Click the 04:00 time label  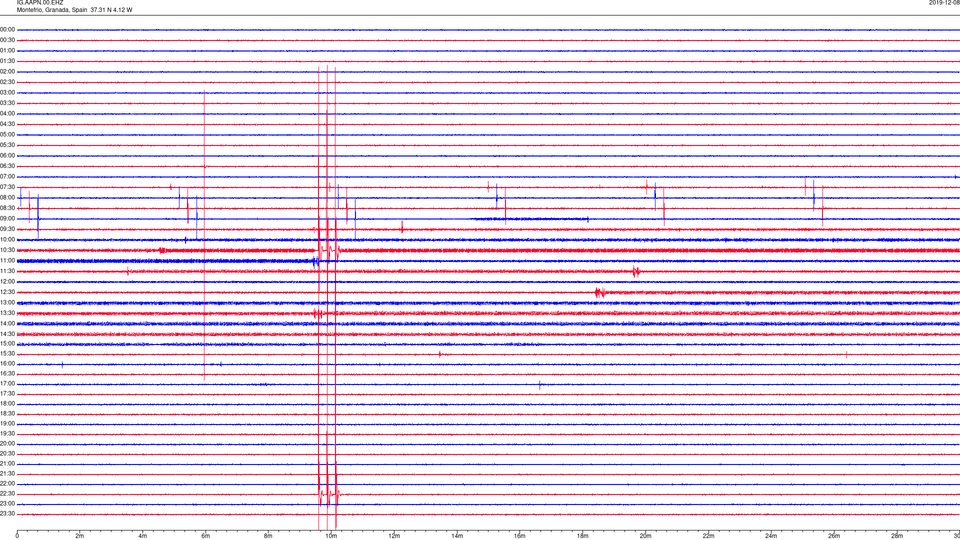7,113
